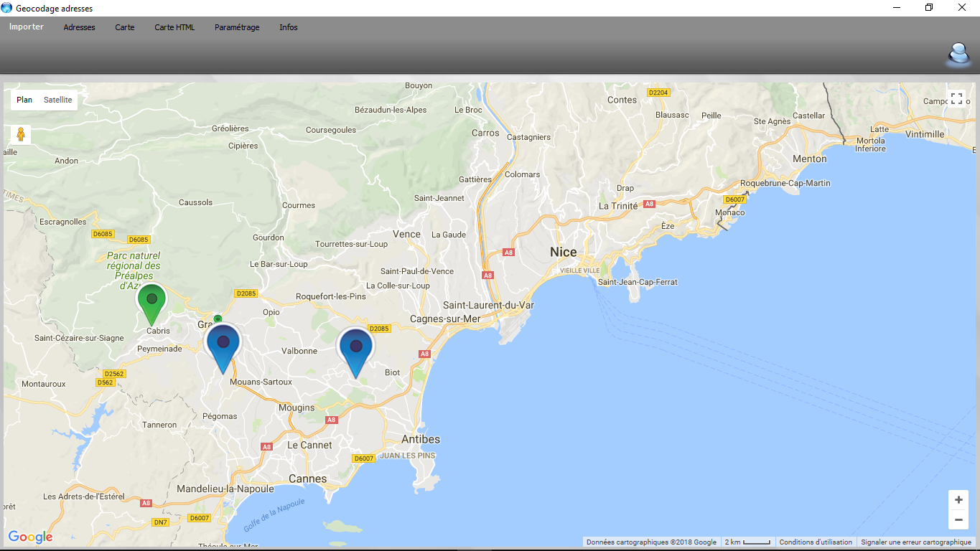Open the Carte HTML menu
This screenshot has width=980, height=551.
click(x=174, y=27)
